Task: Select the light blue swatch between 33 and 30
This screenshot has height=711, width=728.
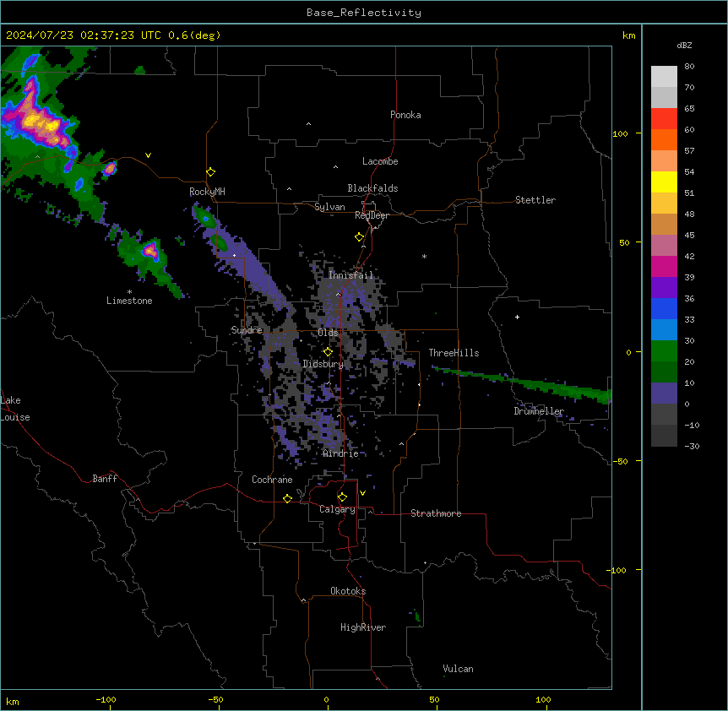Action: pyautogui.click(x=664, y=330)
